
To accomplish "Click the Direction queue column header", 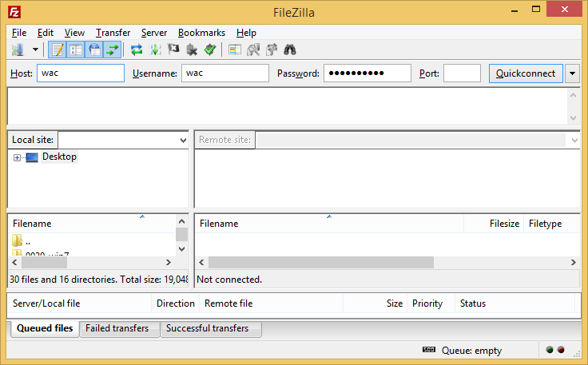I will point(176,304).
